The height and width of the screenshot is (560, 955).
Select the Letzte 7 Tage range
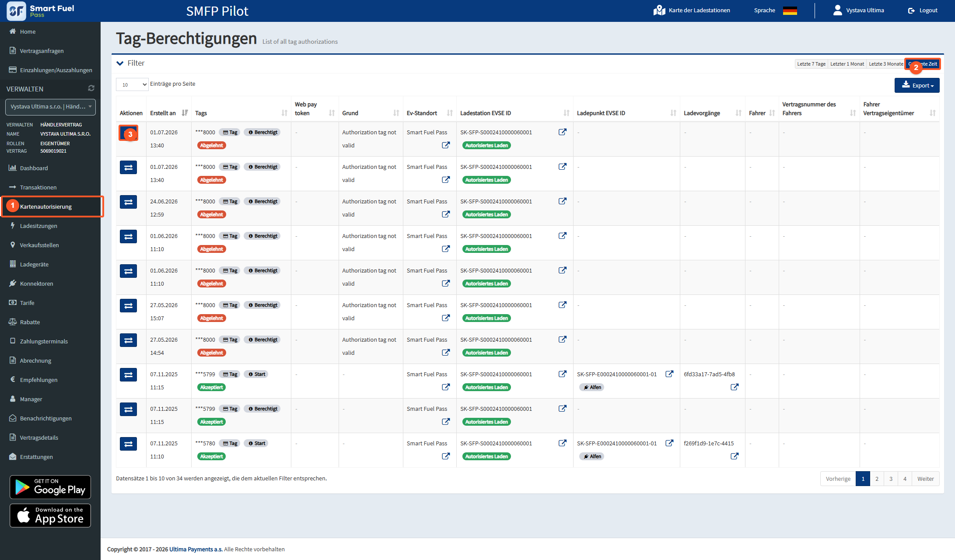pyautogui.click(x=811, y=64)
